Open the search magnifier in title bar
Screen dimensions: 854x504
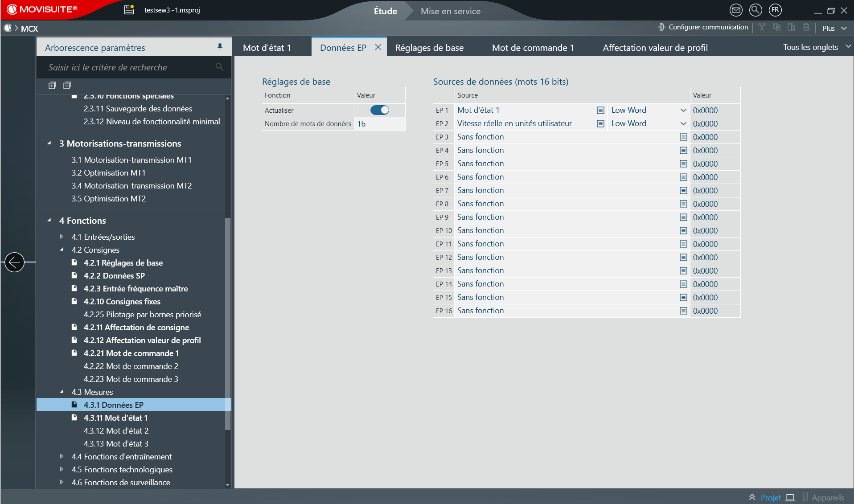[755, 10]
